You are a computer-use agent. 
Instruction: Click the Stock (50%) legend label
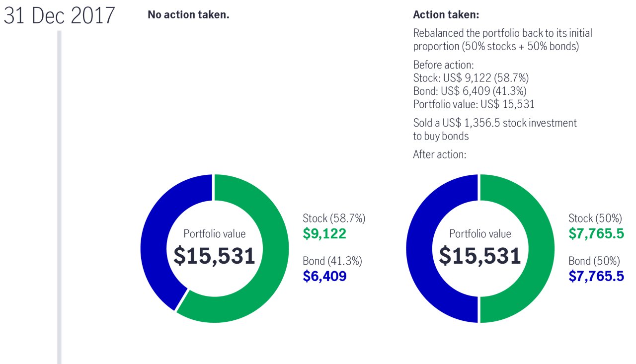coord(595,218)
